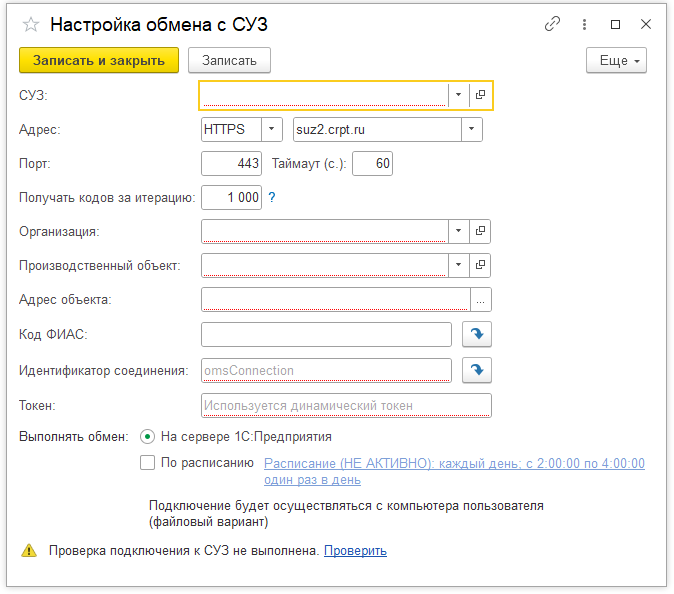Click the ellipsis button for Адрес объекта
The height and width of the screenshot is (594, 674).
pyautogui.click(x=481, y=300)
